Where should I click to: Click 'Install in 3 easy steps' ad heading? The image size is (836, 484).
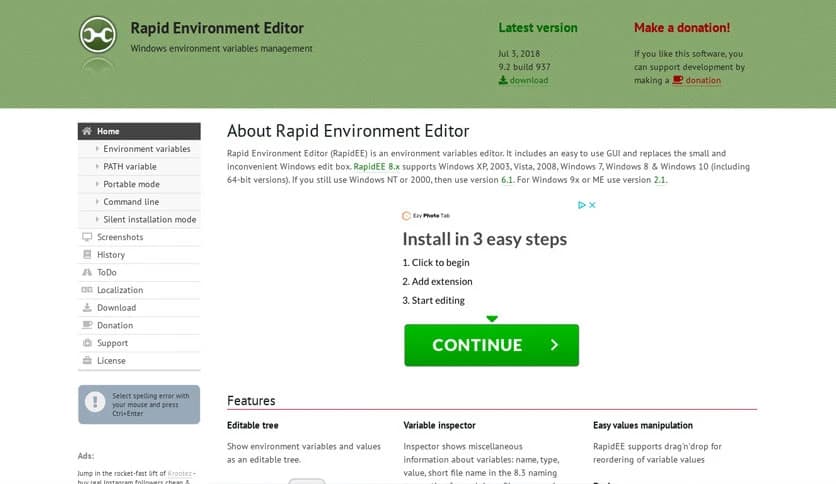coord(485,239)
